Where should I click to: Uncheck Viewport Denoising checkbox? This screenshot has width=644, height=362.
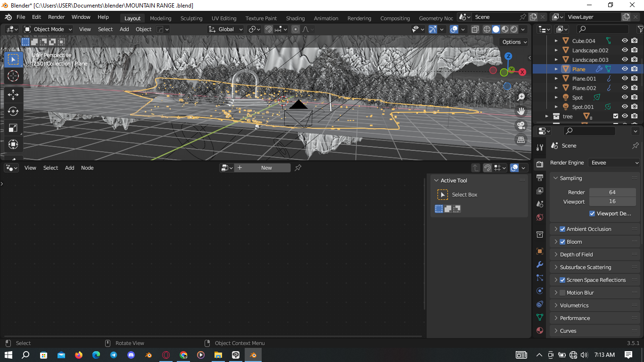pyautogui.click(x=592, y=214)
